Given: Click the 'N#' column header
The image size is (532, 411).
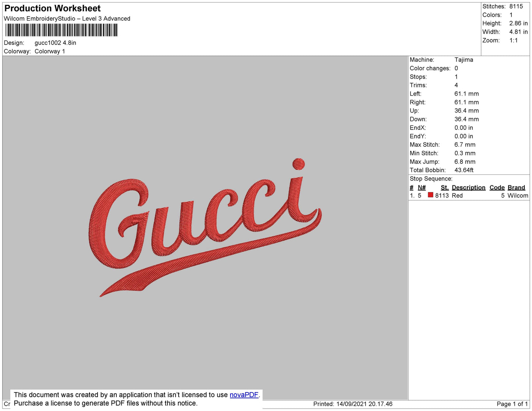Looking at the screenshot, I should (422, 187).
